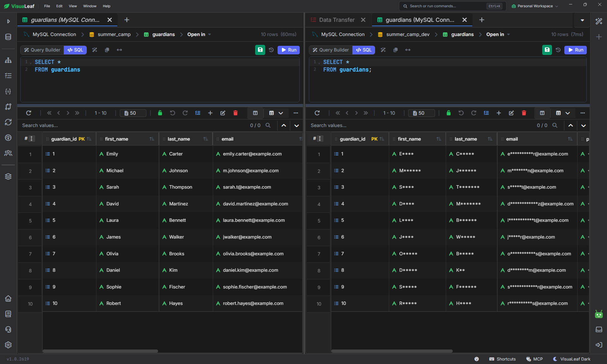The image size is (607, 364).
Task: Open the schema diagram sidebar icon
Action: tap(8, 60)
